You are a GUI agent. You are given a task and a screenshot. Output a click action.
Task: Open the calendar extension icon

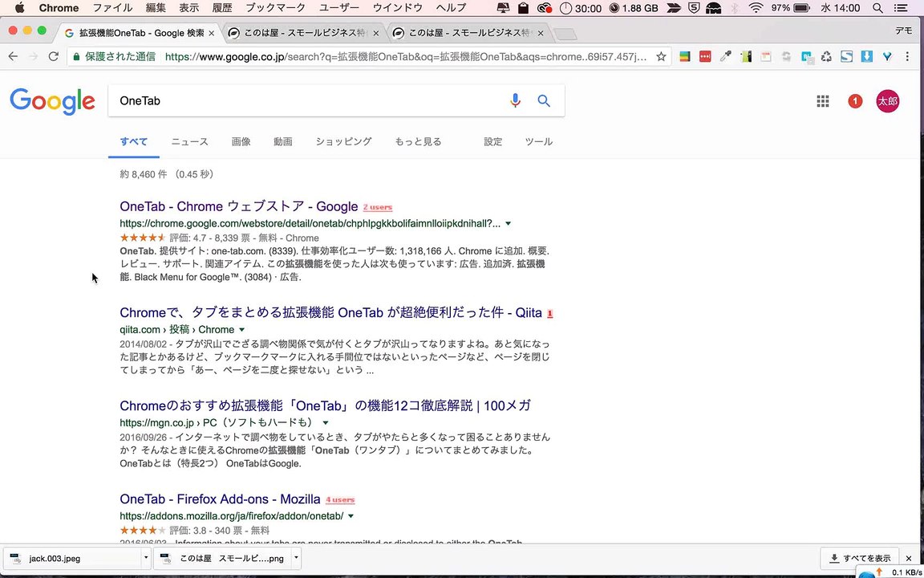pos(765,57)
